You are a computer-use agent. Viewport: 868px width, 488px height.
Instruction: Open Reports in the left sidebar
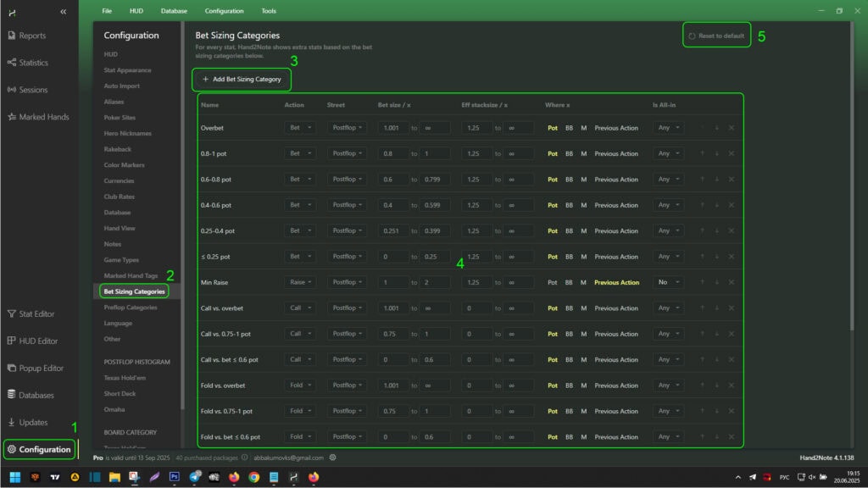(32, 36)
